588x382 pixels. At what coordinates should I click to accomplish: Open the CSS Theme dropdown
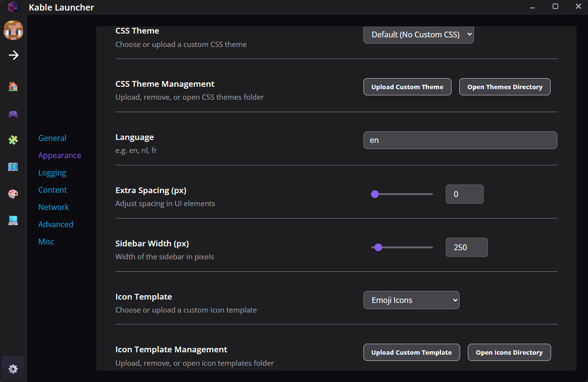point(418,35)
